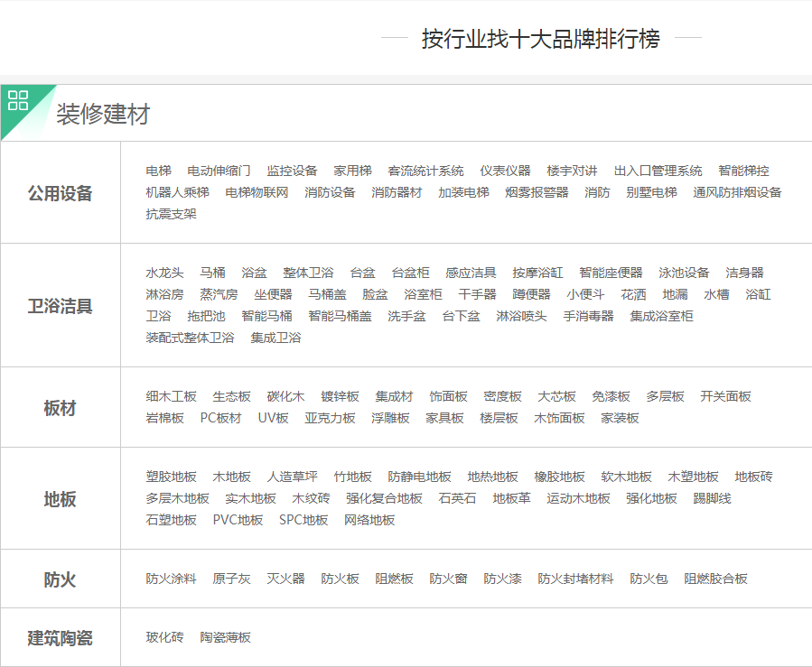Select the SPC地板 link
Image resolution: width=812 pixels, height=667 pixels.
[x=303, y=520]
